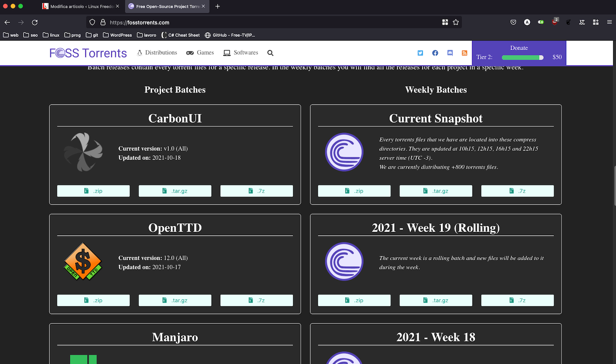The height and width of the screenshot is (364, 616).
Task: Open Firefox account icon in toolbar
Action: (527, 22)
